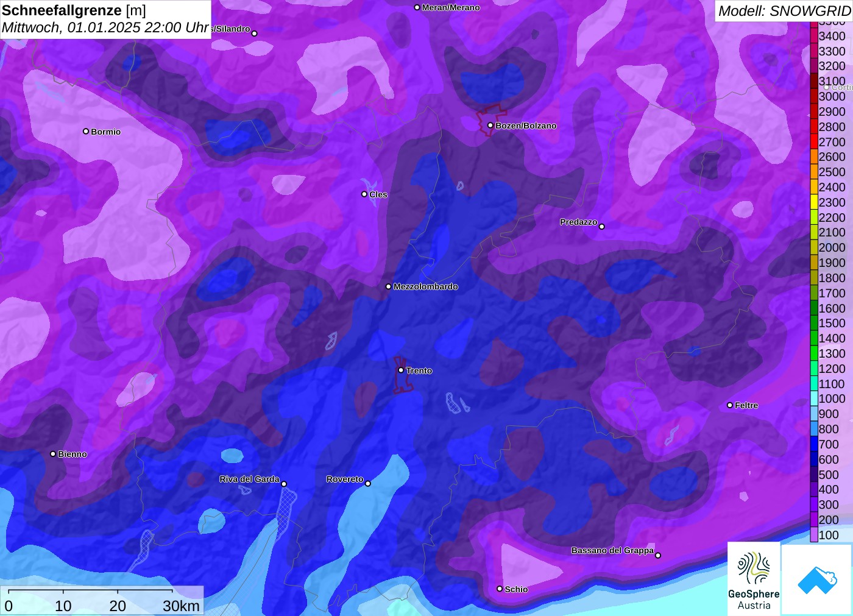Select the Meran/Merano marker dot
The width and height of the screenshot is (853, 616).
click(417, 7)
